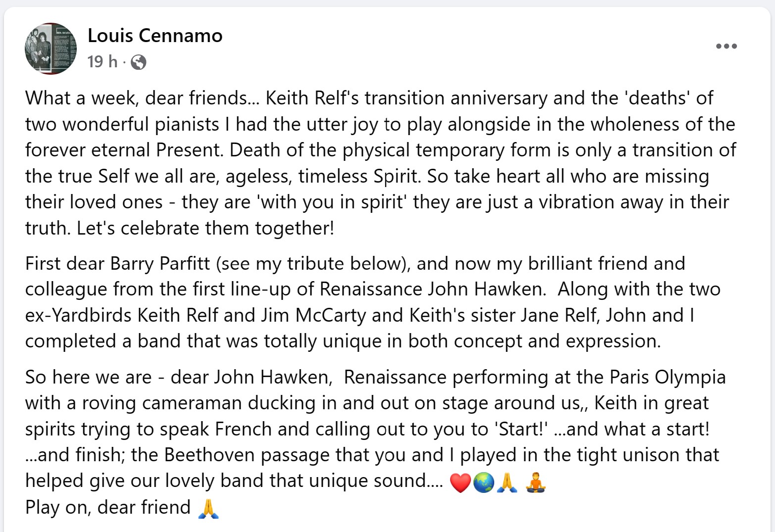
Task: Click praying hands after "Play on, dear friend"
Action: point(208,508)
